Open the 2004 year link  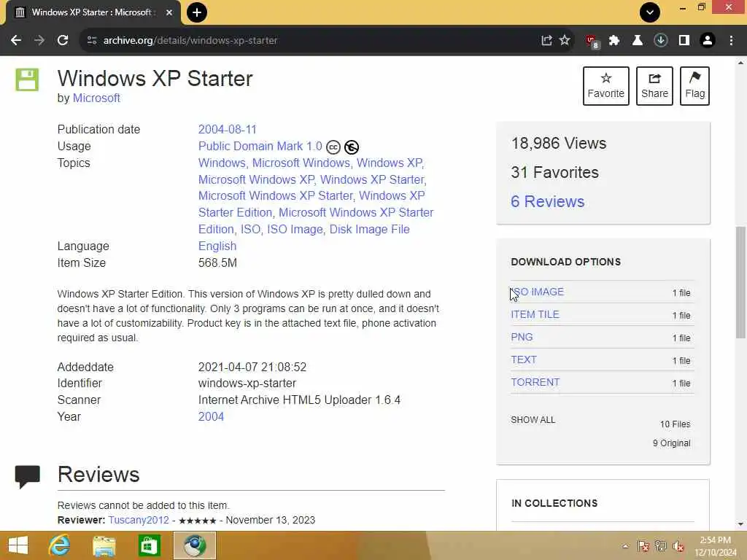pyautogui.click(x=211, y=416)
